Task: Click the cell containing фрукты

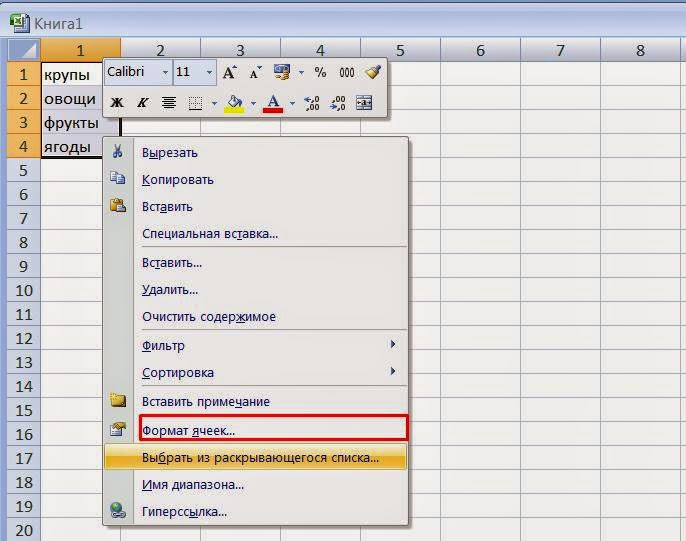Action: (80, 122)
